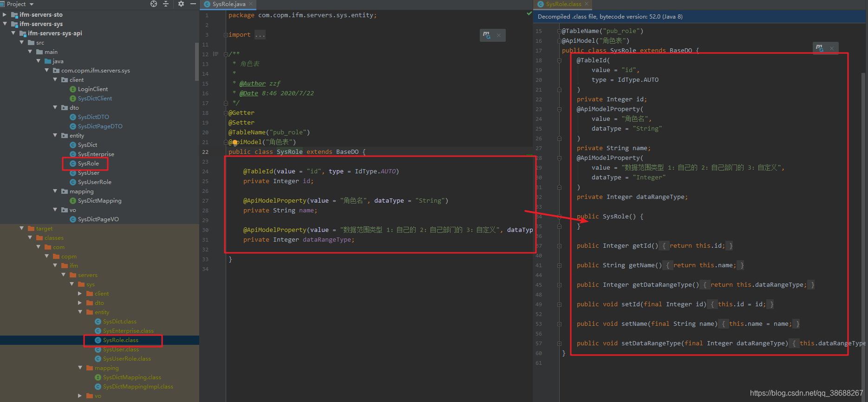Click the BaseDO superclass name in SysRole.java

(x=347, y=152)
